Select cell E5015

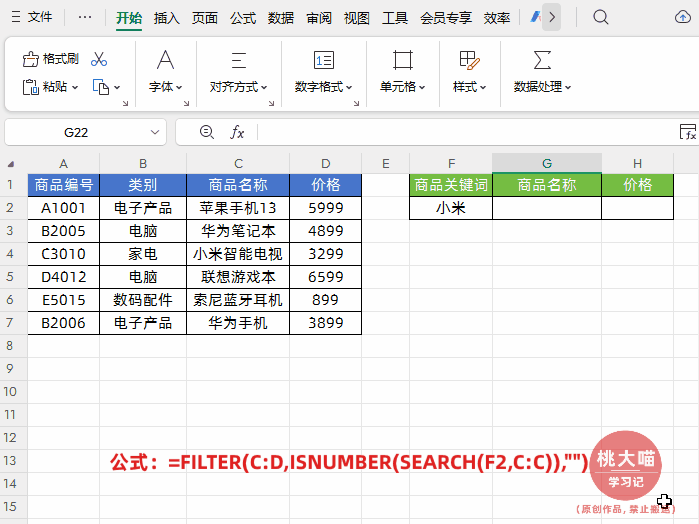[x=64, y=300]
